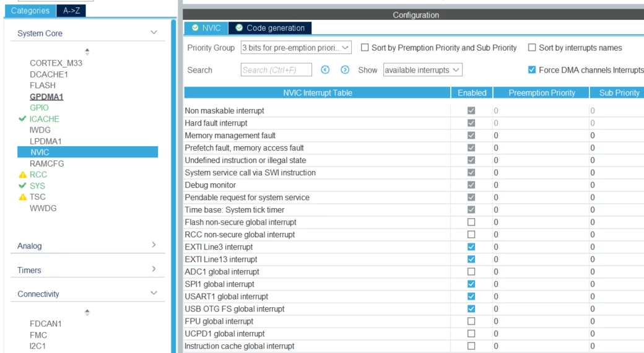Viewport: 644px width, 353px height.
Task: Select FLASH in System Core
Action: (42, 85)
